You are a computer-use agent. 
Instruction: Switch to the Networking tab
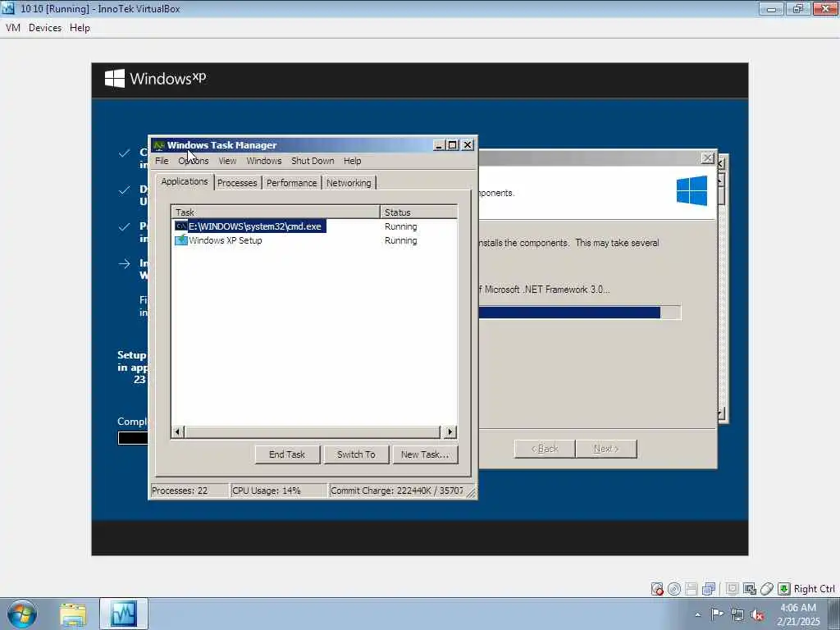[x=349, y=183]
